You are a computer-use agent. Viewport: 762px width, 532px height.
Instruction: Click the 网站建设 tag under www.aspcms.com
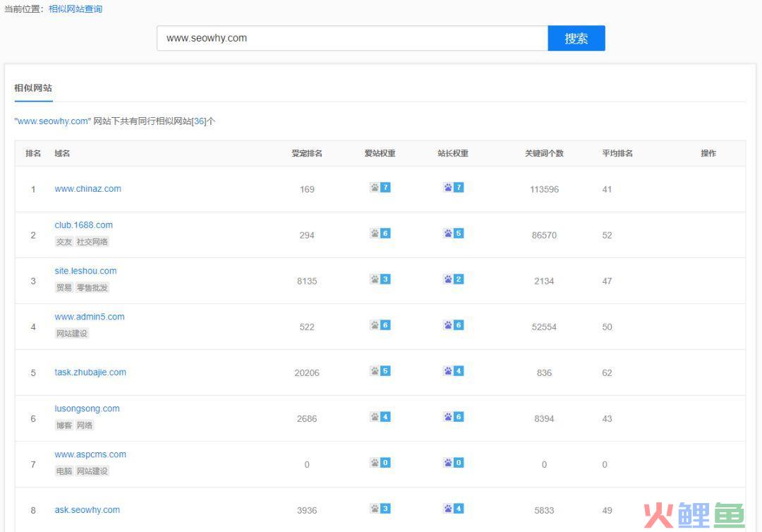[92, 471]
